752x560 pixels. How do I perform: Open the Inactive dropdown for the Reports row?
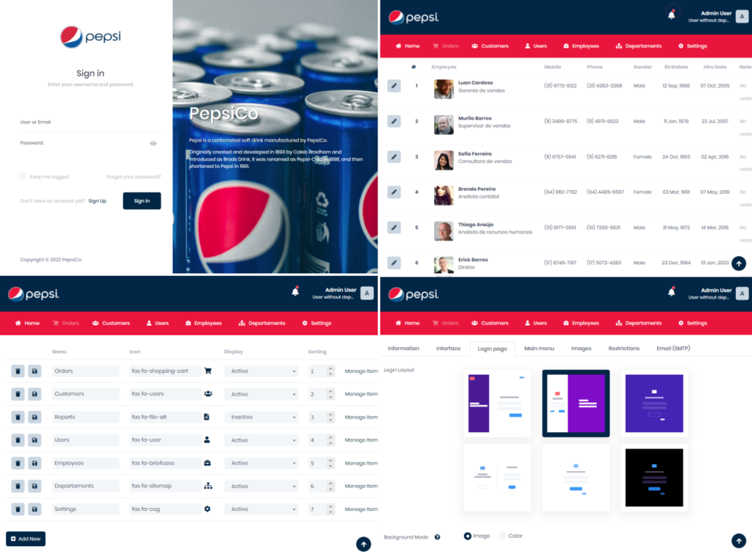[x=261, y=417]
